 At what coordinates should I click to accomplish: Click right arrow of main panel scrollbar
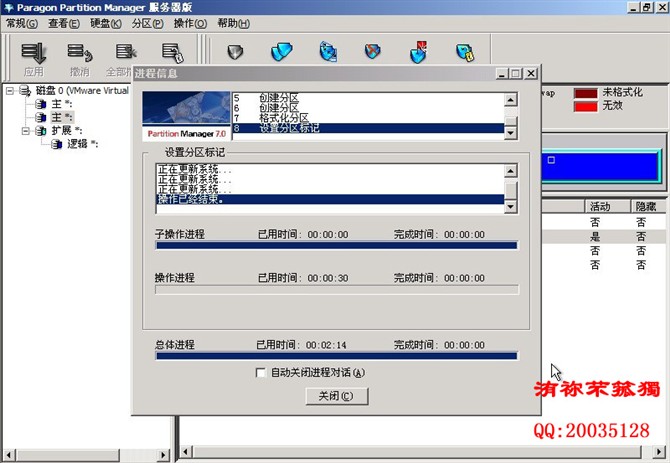click(660, 451)
